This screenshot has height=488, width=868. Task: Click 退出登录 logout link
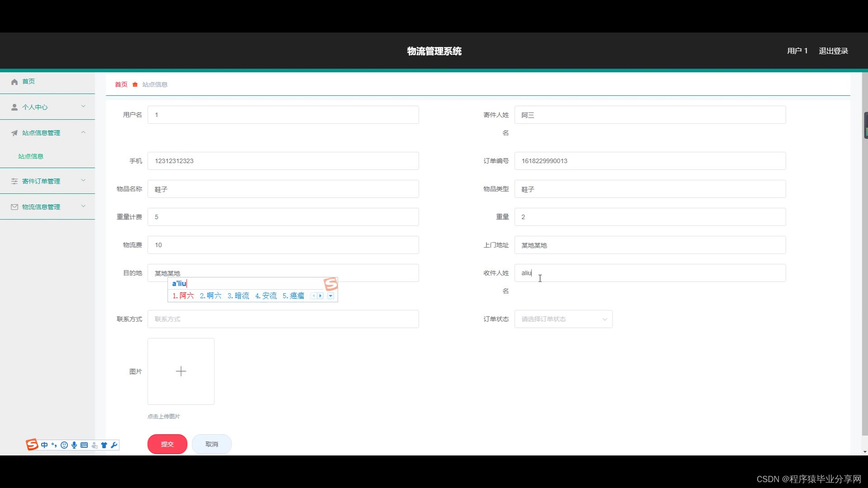tap(833, 51)
